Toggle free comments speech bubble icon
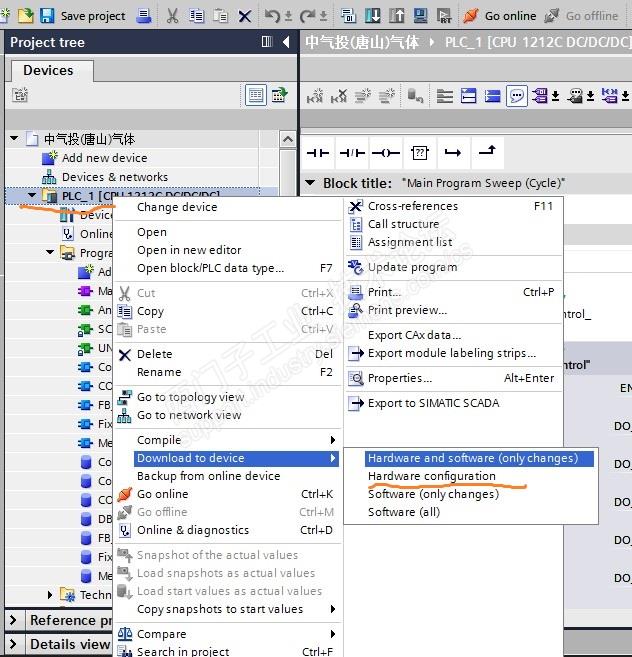Screen dimensions: 632x657 point(517,96)
